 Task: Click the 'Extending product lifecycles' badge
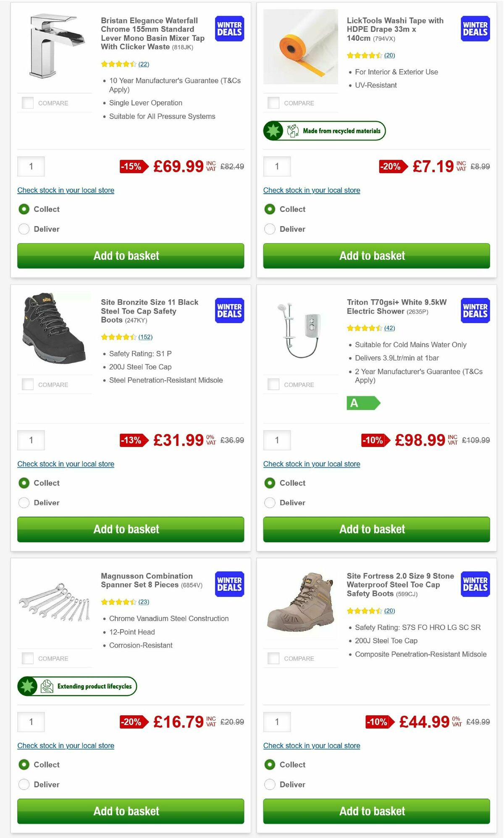[x=77, y=686]
